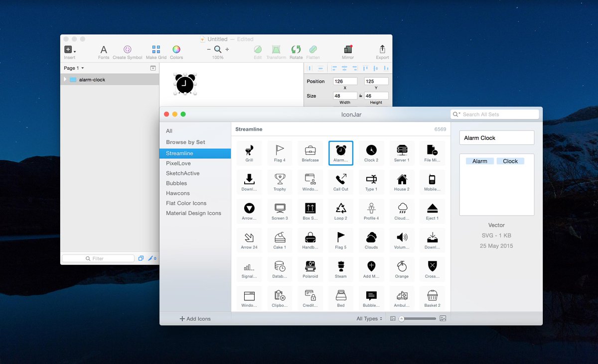Click the Size Width field in Sketch

(345, 96)
